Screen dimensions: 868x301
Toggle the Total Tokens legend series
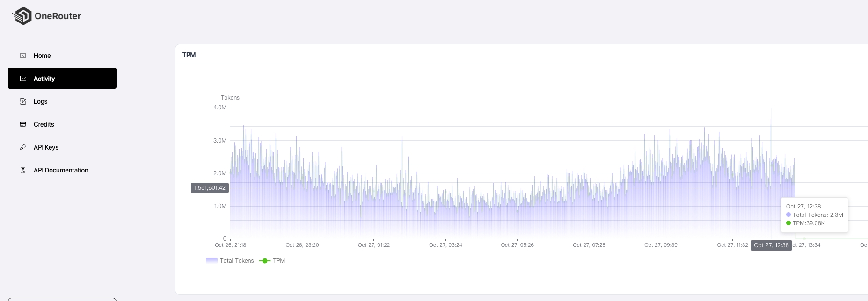(230, 261)
